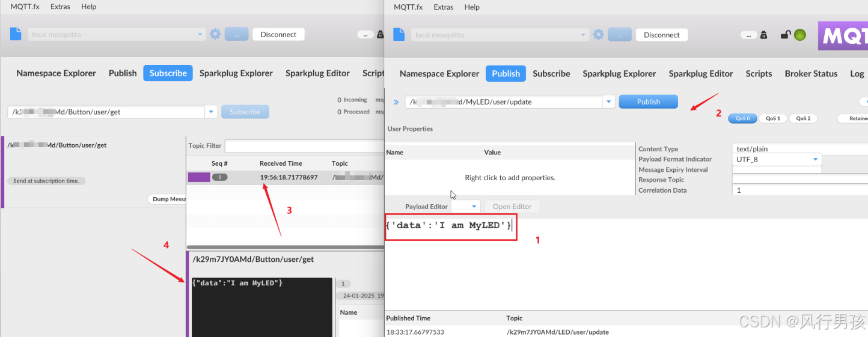Screen dimensions: 868x337
Task: Open the Scripts tab in right window
Action: pyautogui.click(x=759, y=73)
